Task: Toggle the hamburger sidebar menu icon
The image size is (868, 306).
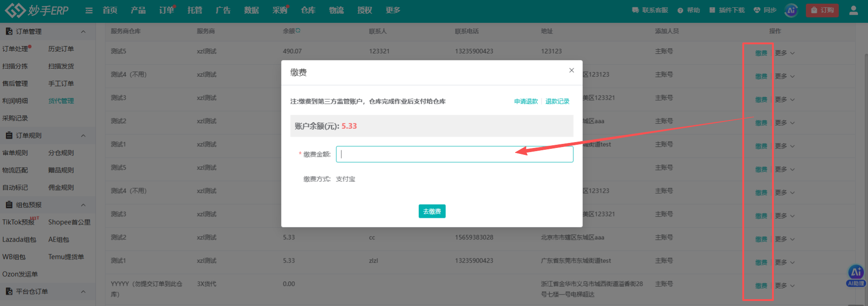Action: (89, 11)
